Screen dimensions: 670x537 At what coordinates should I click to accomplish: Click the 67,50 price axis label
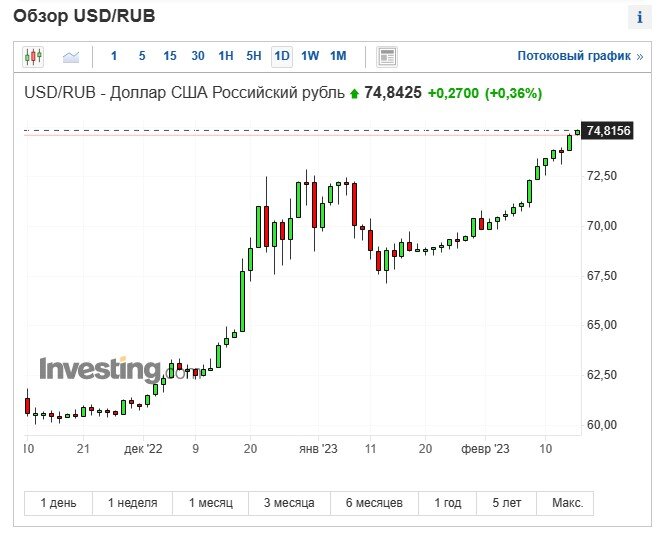pyautogui.click(x=602, y=276)
